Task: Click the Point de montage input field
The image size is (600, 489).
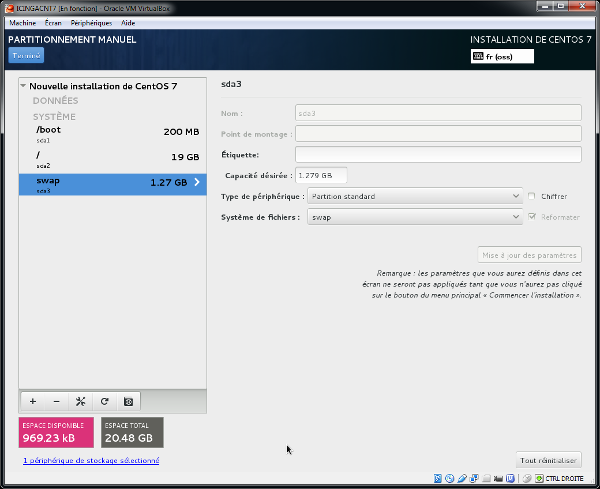Action: click(x=438, y=134)
